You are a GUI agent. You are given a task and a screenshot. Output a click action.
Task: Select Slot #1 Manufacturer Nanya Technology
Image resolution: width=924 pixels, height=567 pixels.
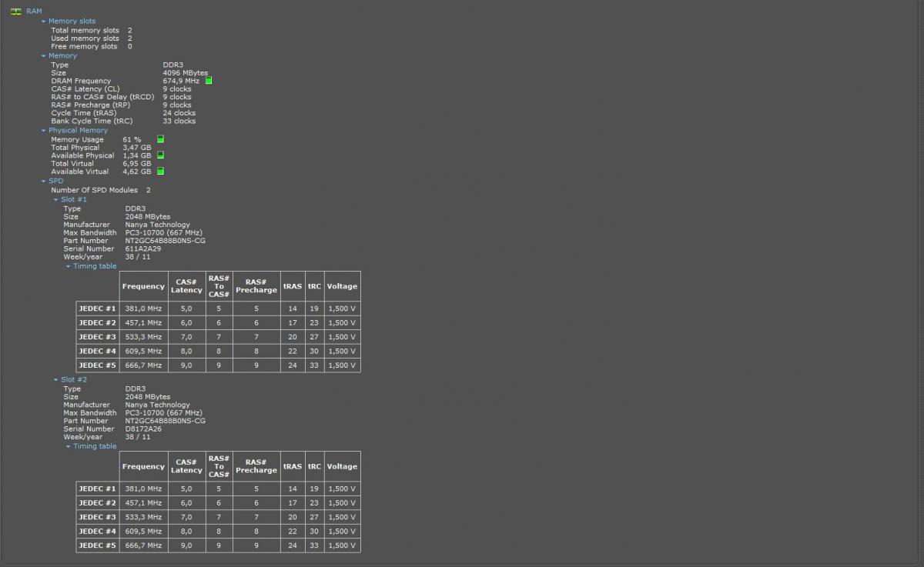157,225
